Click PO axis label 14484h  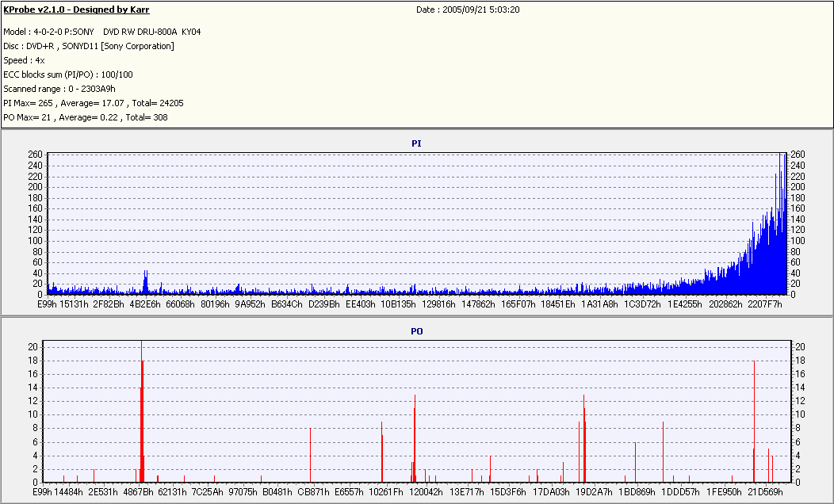pos(69,492)
